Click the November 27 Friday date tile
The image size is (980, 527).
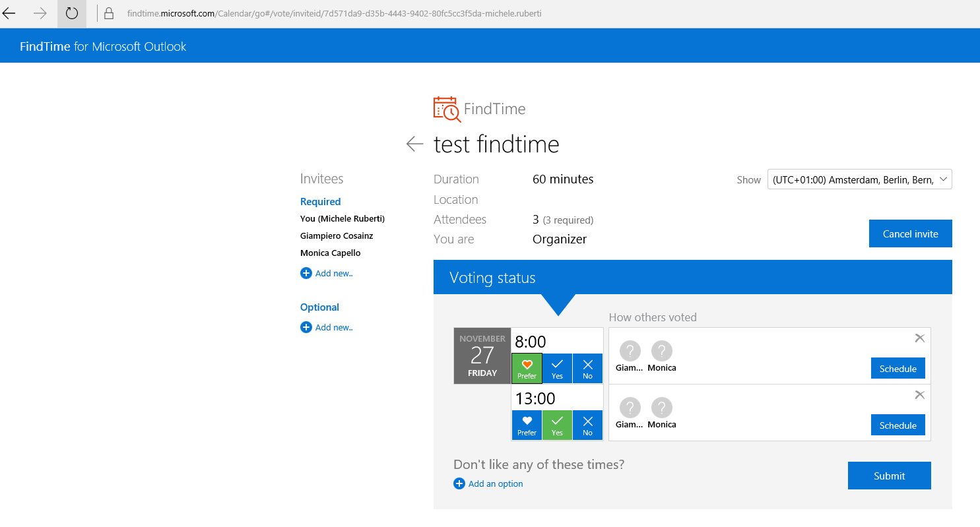point(482,356)
